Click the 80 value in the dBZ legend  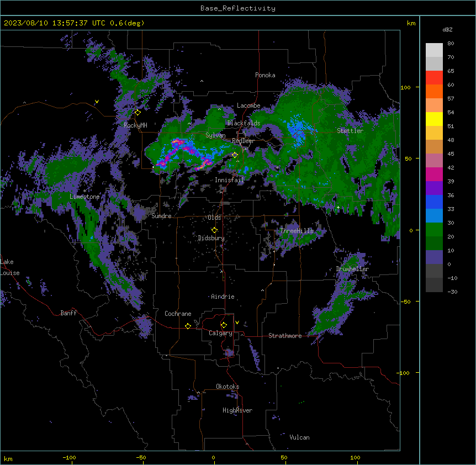click(x=451, y=44)
